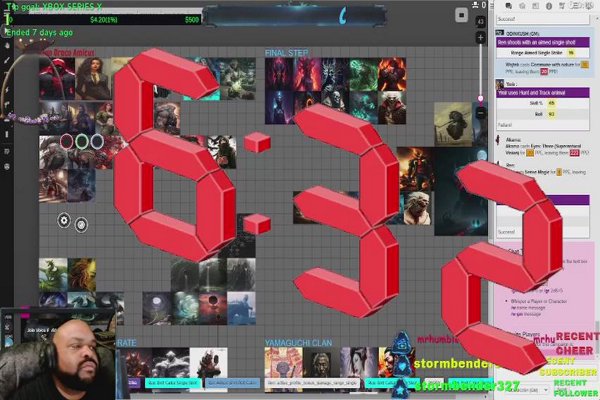Screen dimensions: 600x400
Task: Open the Chat tab in the sidebar
Action: [x=509, y=6]
